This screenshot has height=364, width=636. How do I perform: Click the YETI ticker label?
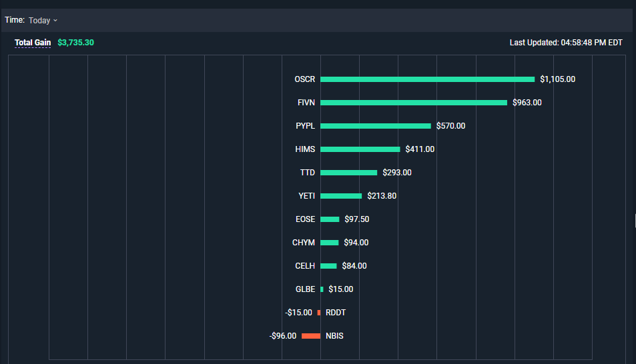pyautogui.click(x=306, y=196)
